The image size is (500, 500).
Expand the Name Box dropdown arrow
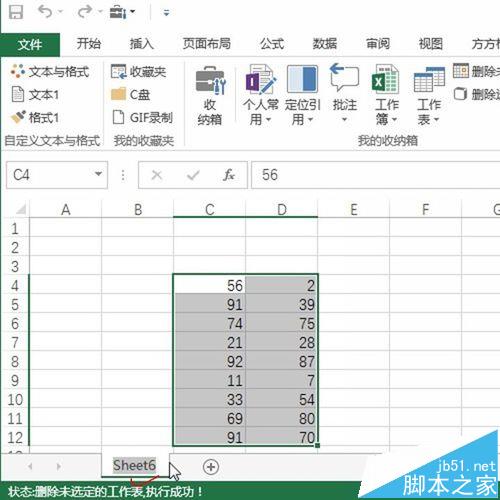[x=98, y=174]
